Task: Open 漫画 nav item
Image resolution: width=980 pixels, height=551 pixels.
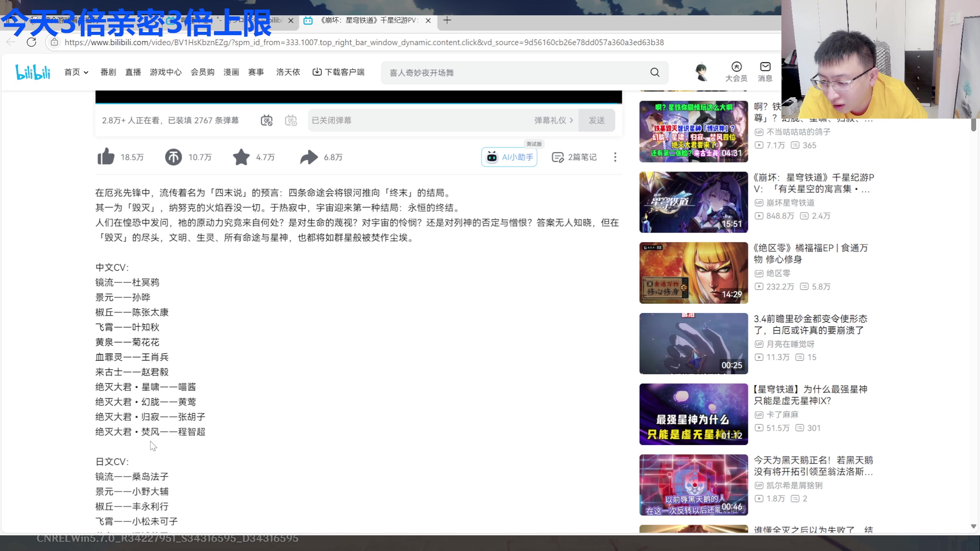Action: [x=231, y=72]
